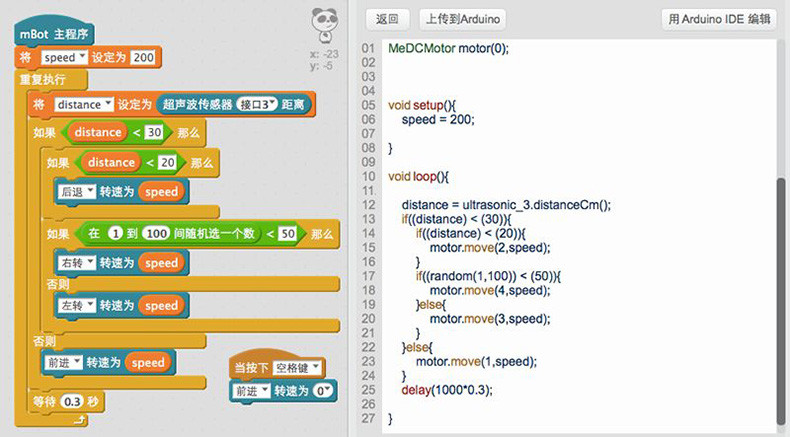
Task: Edit the random upper bound 100 field
Action: pos(156,233)
